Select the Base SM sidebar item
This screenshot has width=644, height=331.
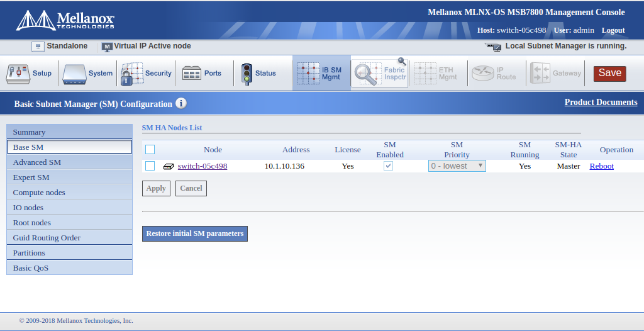coord(69,147)
